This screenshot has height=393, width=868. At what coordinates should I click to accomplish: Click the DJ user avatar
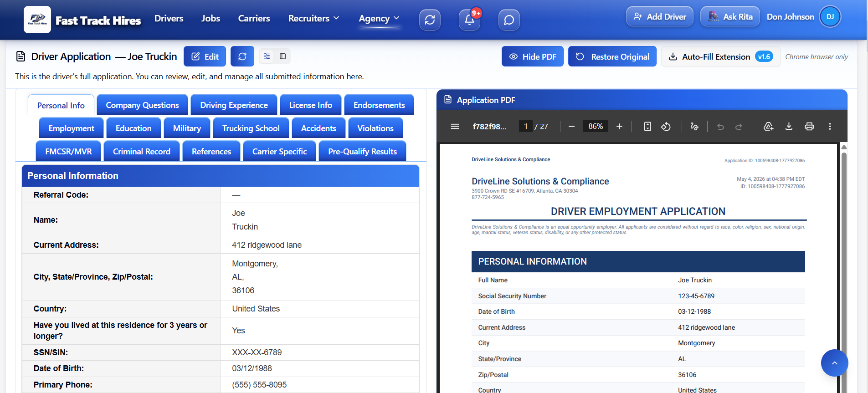tap(830, 17)
